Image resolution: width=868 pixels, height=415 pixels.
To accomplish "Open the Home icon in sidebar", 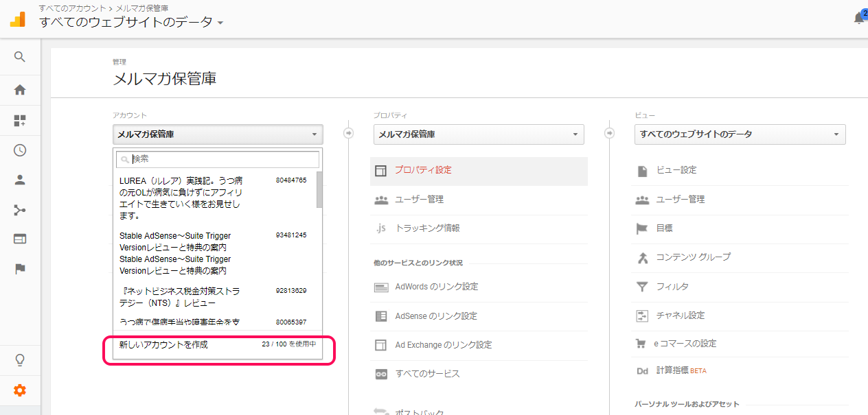I will 20,90.
